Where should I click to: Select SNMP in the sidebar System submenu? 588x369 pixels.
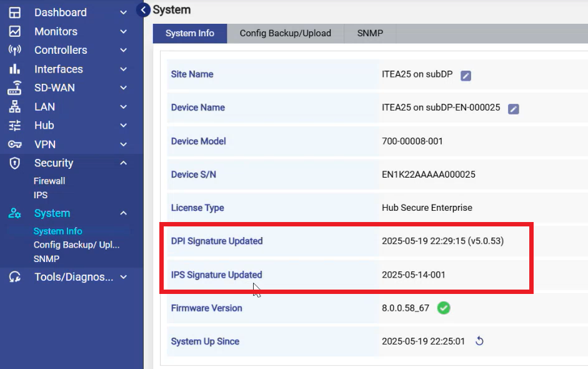(x=46, y=258)
